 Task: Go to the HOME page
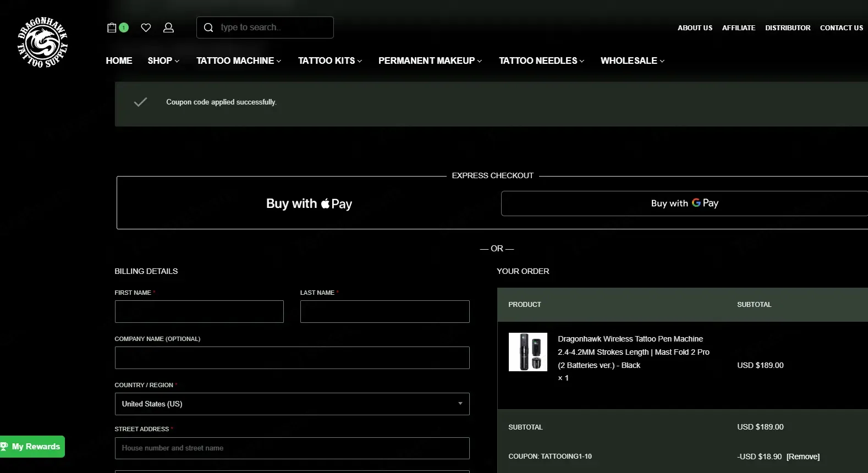click(x=119, y=61)
